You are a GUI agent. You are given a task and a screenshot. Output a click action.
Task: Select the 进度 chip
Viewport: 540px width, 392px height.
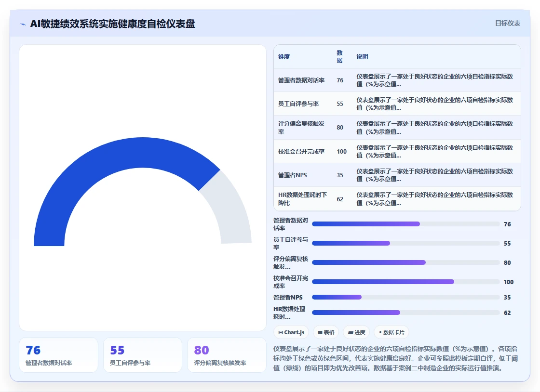[356, 332]
